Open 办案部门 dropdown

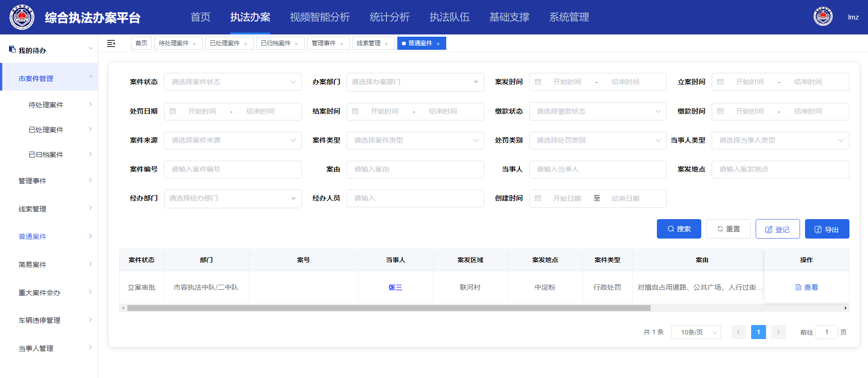[x=415, y=82]
